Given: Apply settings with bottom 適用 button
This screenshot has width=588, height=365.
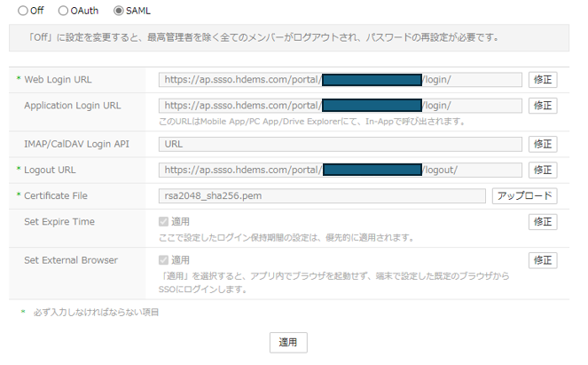Looking at the screenshot, I should [x=288, y=342].
